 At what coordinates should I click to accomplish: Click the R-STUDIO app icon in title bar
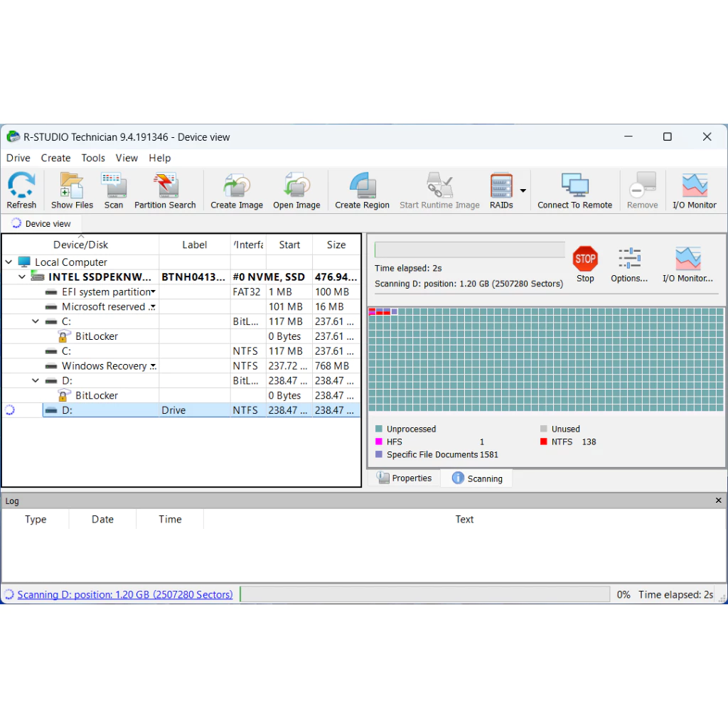[13, 136]
